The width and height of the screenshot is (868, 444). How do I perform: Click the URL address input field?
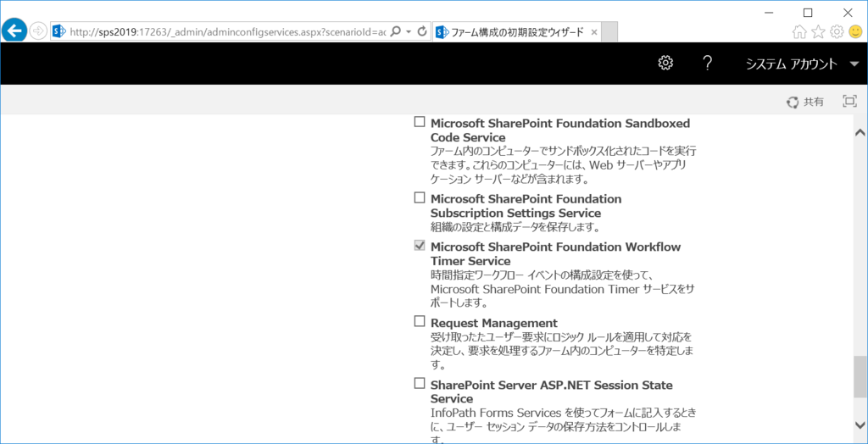click(227, 31)
